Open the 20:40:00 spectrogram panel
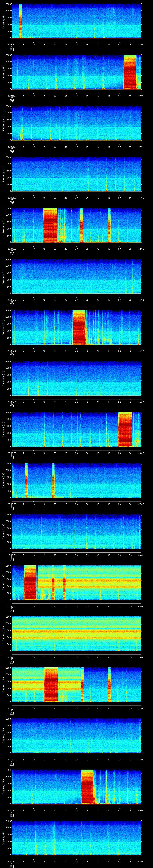 [x=76, y=174]
